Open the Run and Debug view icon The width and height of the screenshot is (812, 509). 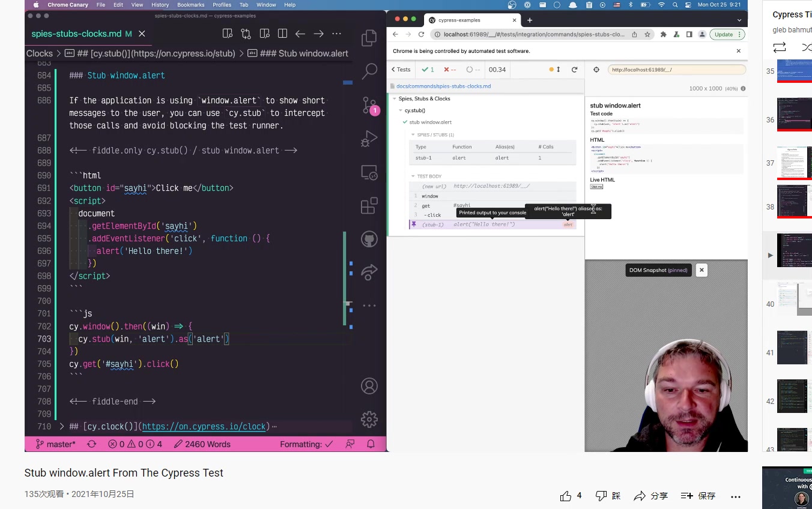369,139
